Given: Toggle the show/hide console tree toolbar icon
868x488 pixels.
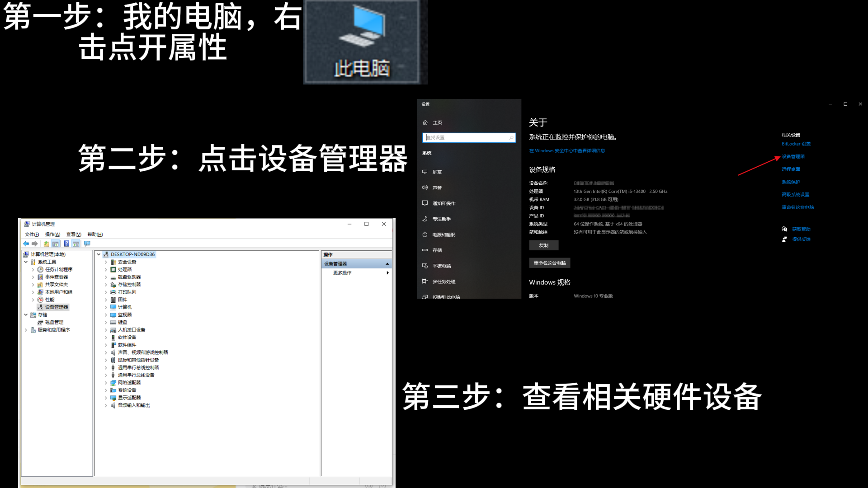Looking at the screenshot, I should [x=55, y=244].
